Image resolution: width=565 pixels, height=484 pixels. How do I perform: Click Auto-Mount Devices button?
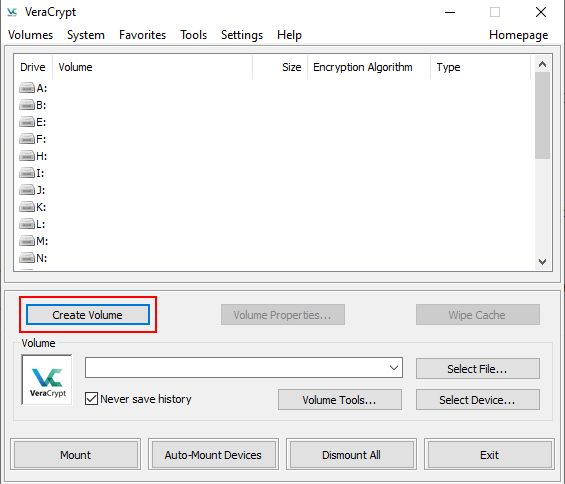(213, 454)
